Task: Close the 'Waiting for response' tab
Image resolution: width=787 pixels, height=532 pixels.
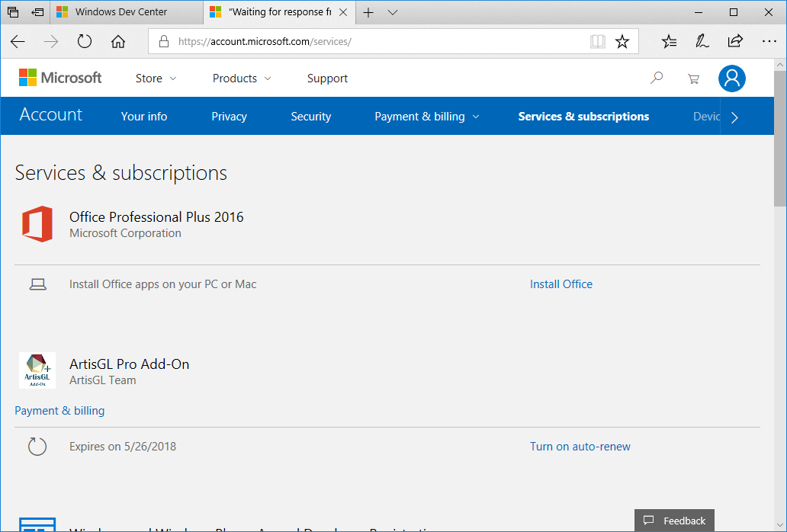Action: (x=343, y=12)
